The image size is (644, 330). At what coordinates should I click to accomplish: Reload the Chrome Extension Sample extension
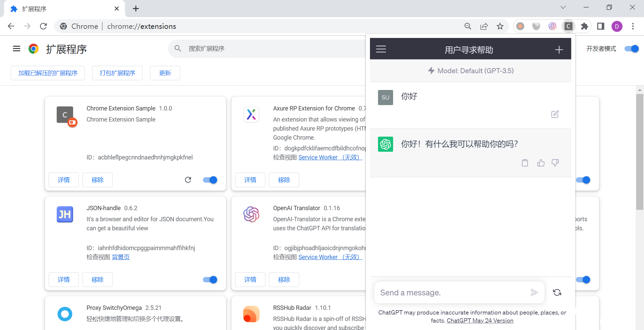pos(188,180)
